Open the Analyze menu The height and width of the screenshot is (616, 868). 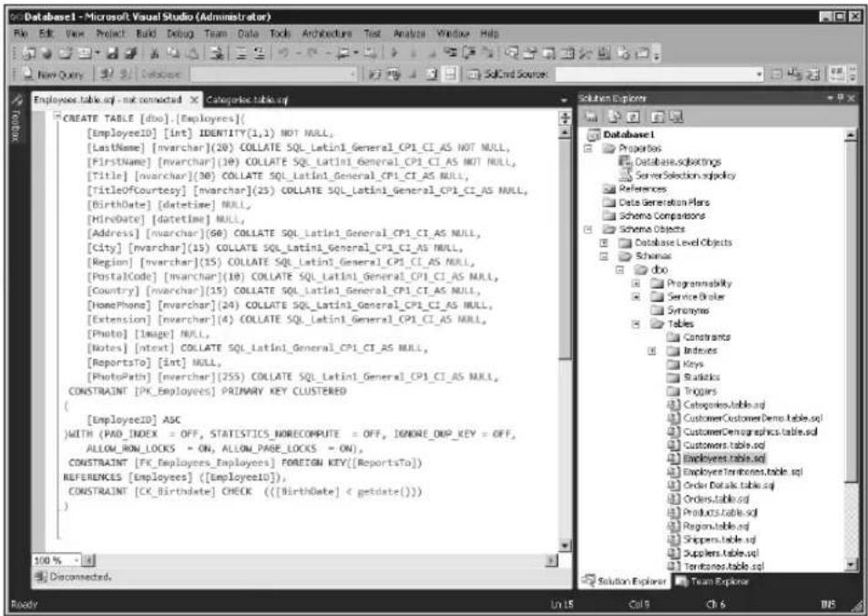tap(410, 34)
